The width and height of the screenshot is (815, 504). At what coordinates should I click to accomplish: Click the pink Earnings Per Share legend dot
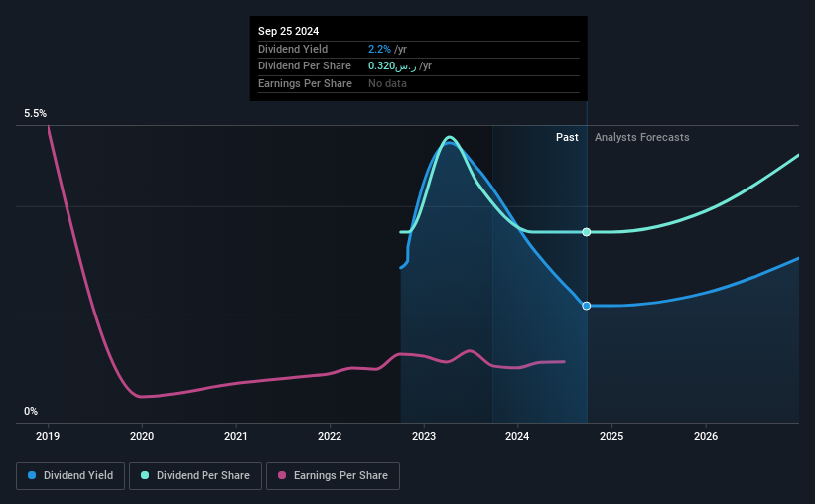tap(282, 475)
